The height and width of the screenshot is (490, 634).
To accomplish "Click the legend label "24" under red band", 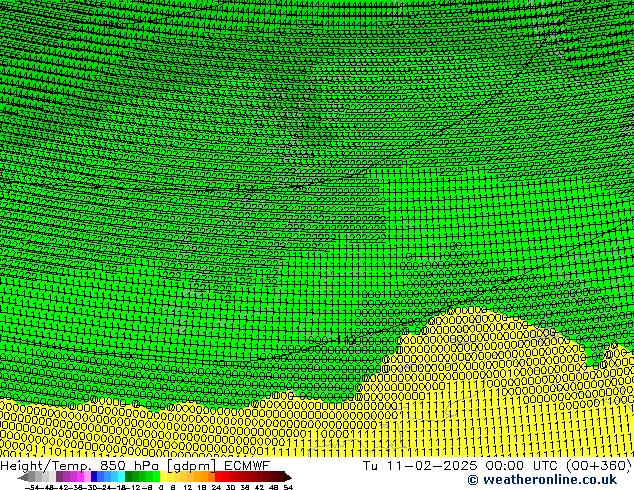I will click(216, 487).
